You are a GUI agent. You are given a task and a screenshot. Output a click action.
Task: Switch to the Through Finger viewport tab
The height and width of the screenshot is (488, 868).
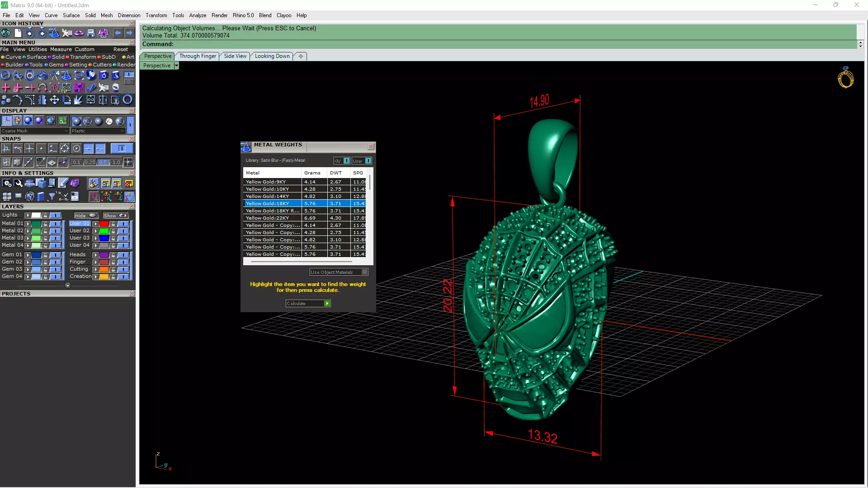198,56
